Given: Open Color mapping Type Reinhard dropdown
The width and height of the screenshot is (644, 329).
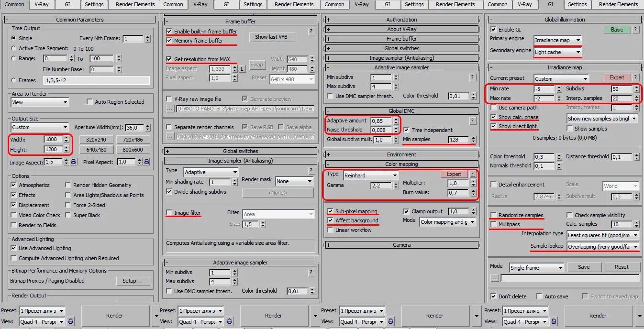Looking at the screenshot, I should coord(370,175).
